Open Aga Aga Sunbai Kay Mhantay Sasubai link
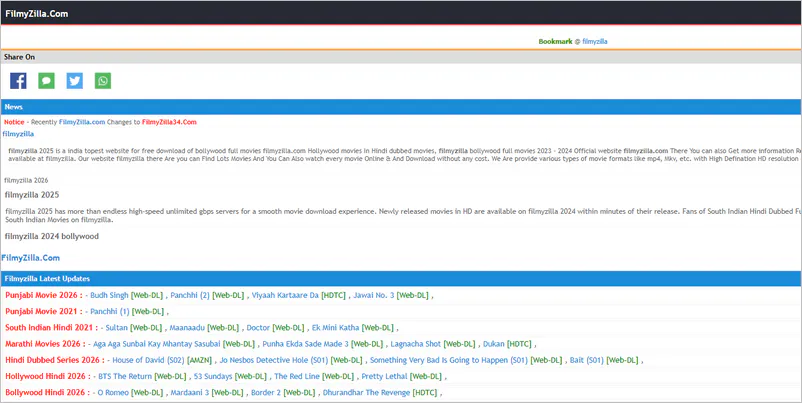Screen dimensions: 802x403 [x=157, y=344]
